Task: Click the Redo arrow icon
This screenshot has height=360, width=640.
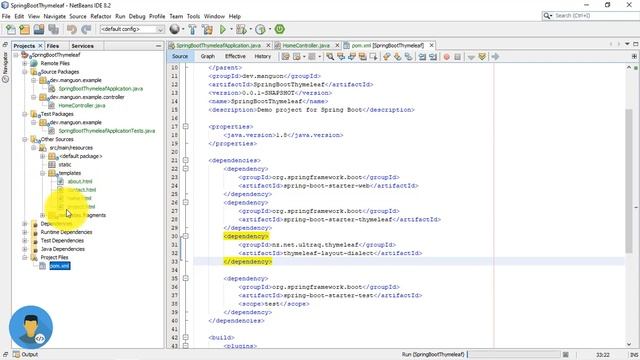Action: pos(86,29)
